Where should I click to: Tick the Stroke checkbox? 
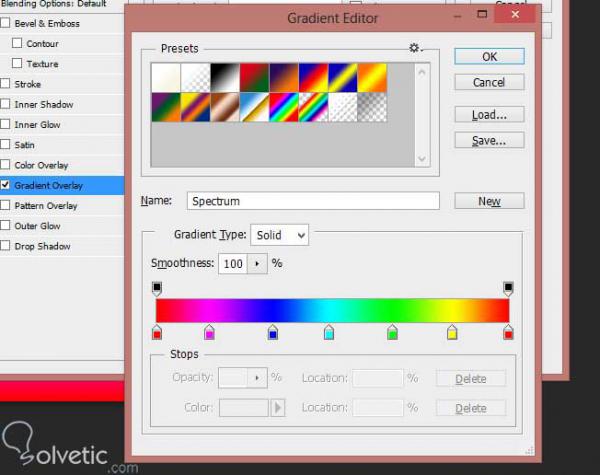click(x=5, y=83)
